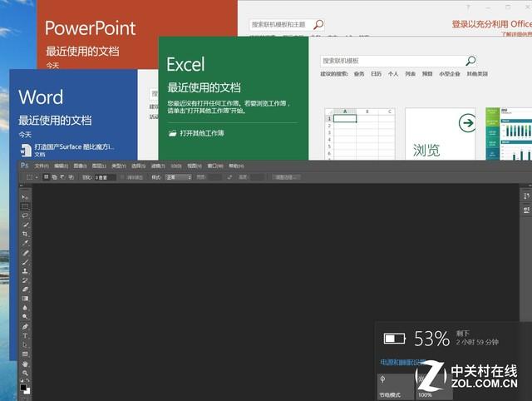
Task: Select the Clone Stamp tool
Action: [x=25, y=271]
